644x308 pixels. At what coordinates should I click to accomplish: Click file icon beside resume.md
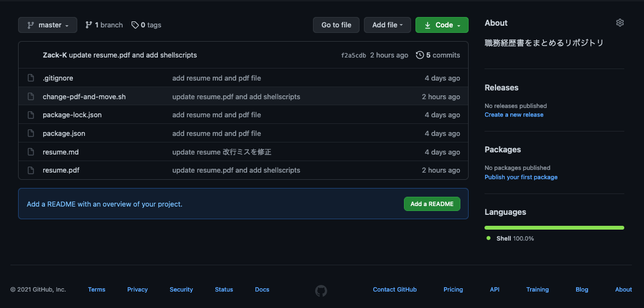click(30, 152)
